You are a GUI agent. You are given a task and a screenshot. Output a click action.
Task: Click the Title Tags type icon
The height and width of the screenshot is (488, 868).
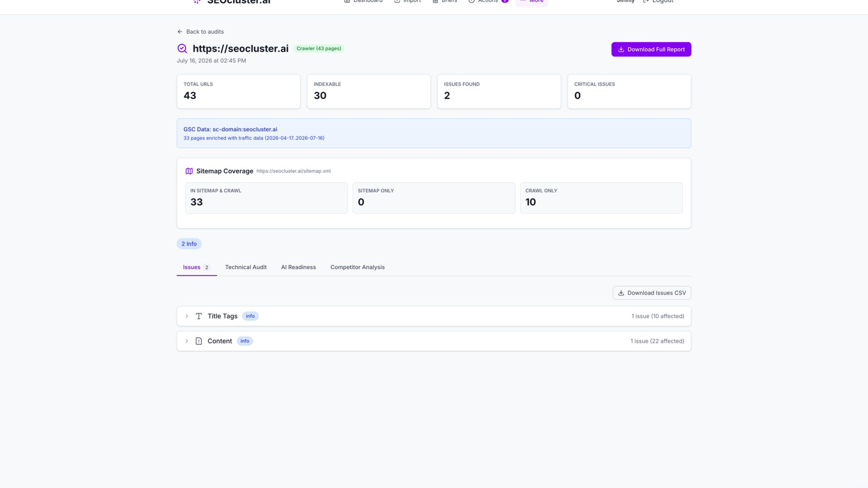coord(199,316)
